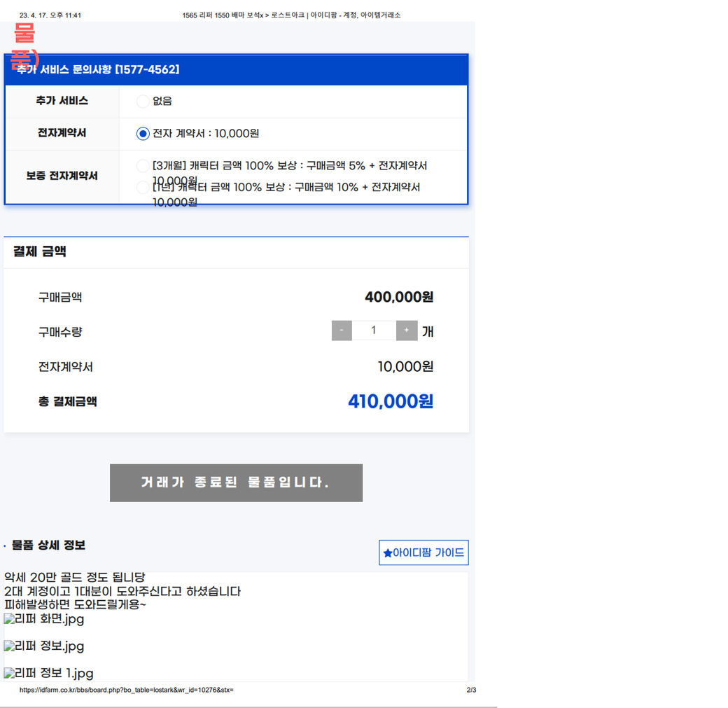The image size is (728, 708).
Task: Increase purchase quantity with plus button
Action: point(407,331)
